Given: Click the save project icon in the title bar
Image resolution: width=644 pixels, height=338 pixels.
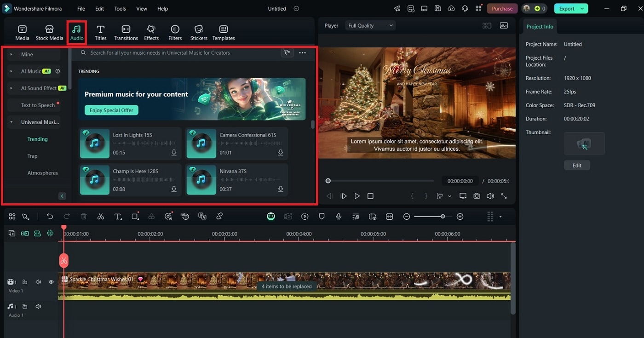Looking at the screenshot, I should 437,9.
